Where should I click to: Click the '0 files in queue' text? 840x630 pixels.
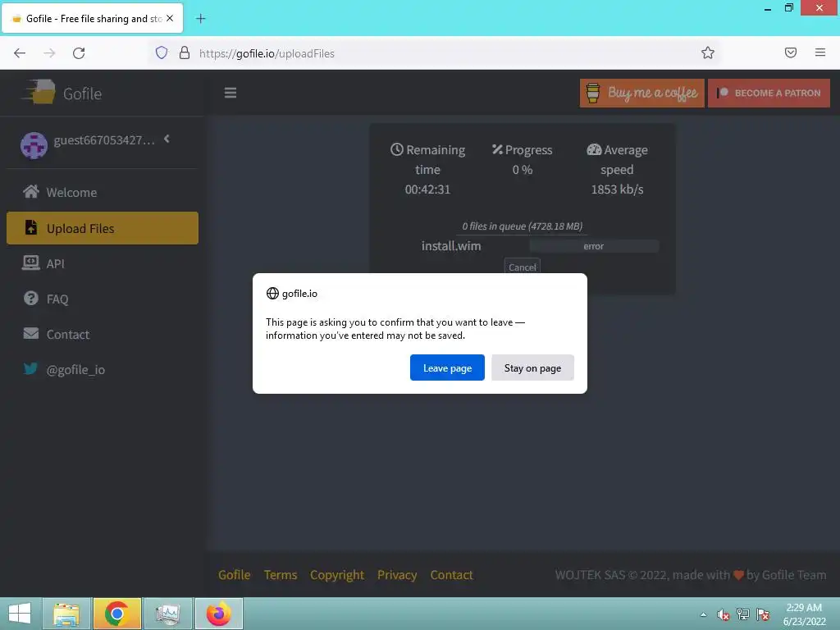coord(523,226)
